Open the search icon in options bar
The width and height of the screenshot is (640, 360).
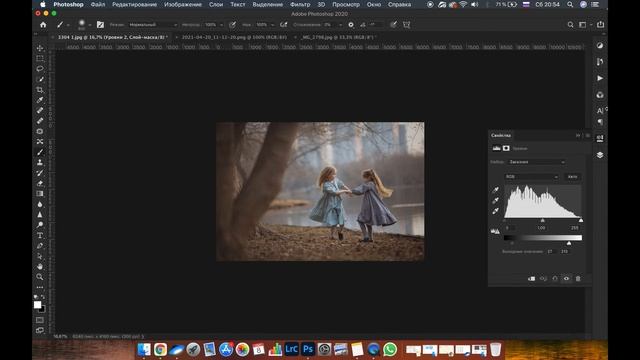tap(570, 24)
